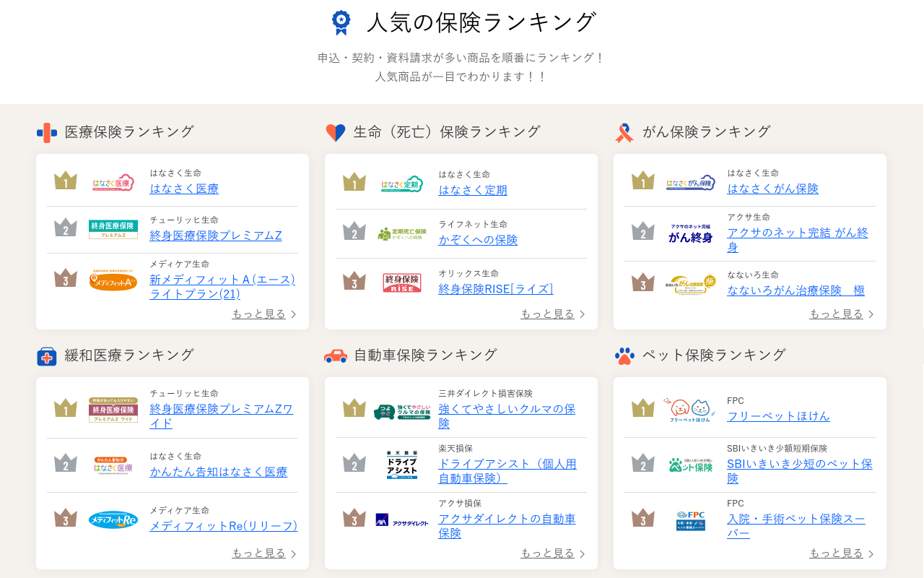Image resolution: width=924 pixels, height=578 pixels.
Task: Click the AXA Direct logo thumbnail
Action: click(402, 519)
